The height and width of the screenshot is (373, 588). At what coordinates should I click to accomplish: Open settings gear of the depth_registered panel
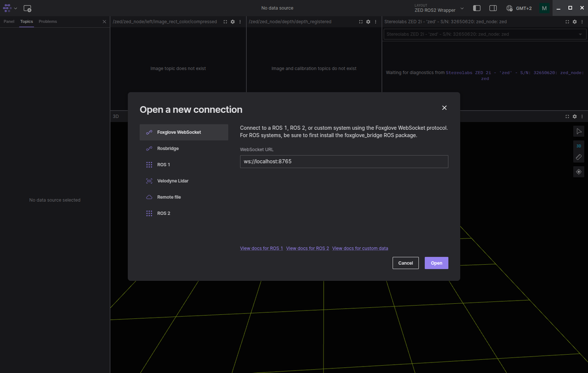pos(368,22)
